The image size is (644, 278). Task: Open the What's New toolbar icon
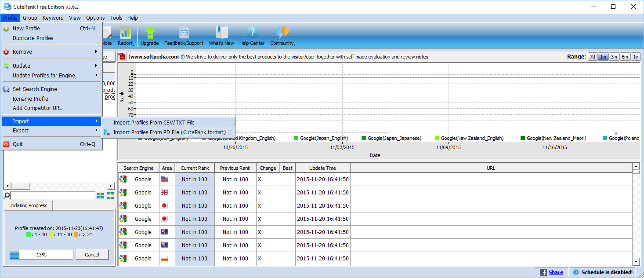221,32
